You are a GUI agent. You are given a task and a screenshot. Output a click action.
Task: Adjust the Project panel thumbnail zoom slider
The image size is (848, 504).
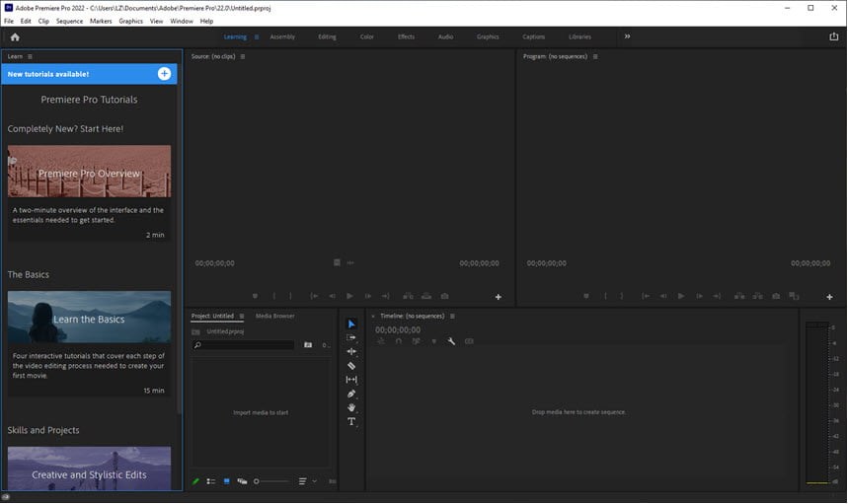[x=271, y=481]
